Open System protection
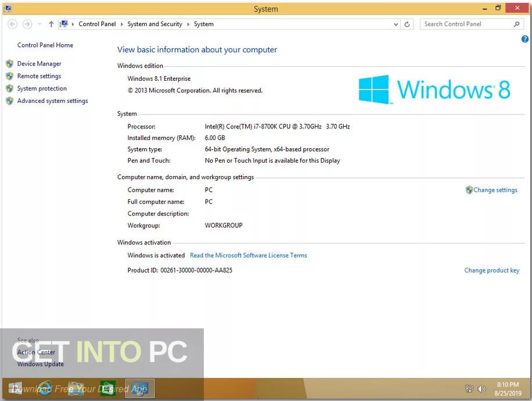Viewport: 532px width, 401px height. coord(42,88)
